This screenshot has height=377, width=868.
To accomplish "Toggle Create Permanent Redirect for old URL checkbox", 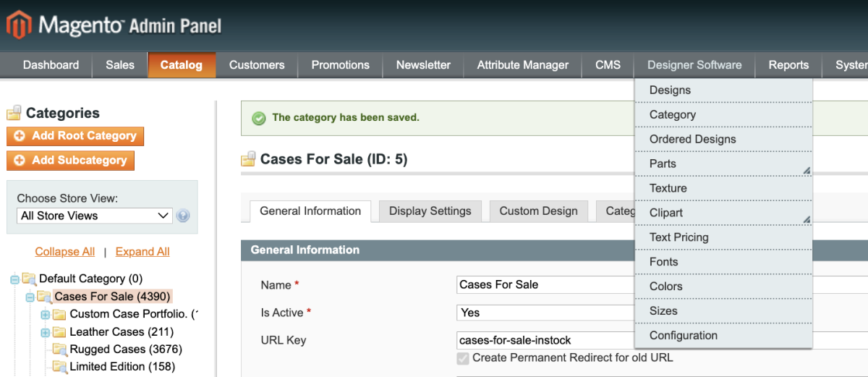I will (x=463, y=358).
